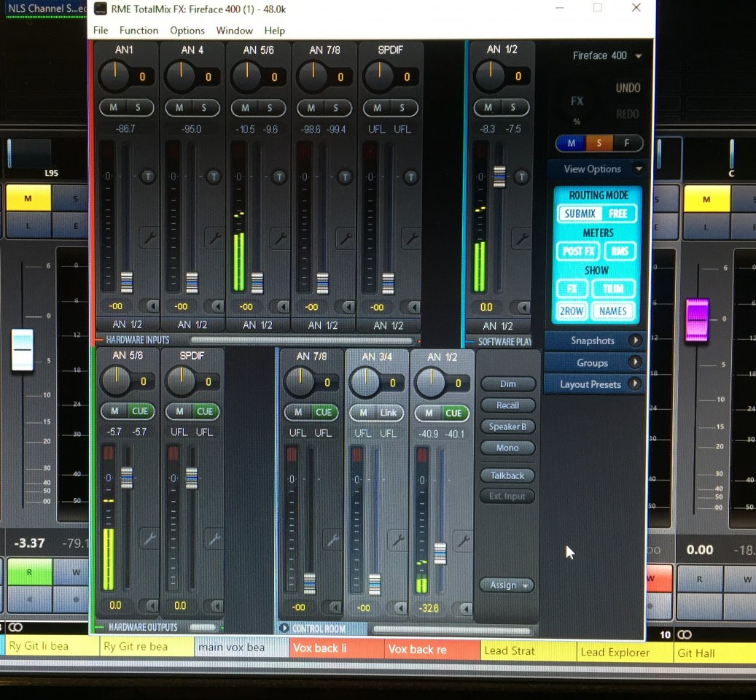Collapse the View Options panel
This screenshot has height=700, width=756.
(x=639, y=168)
